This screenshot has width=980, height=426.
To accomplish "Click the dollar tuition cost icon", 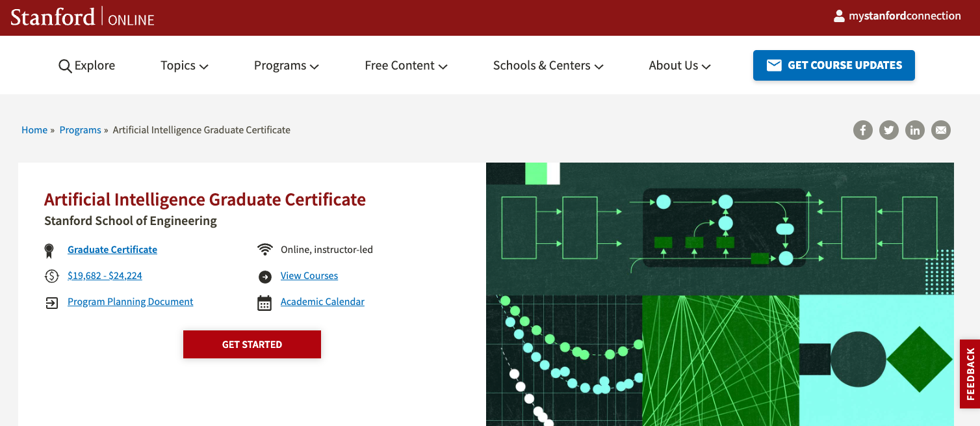I will point(51,276).
